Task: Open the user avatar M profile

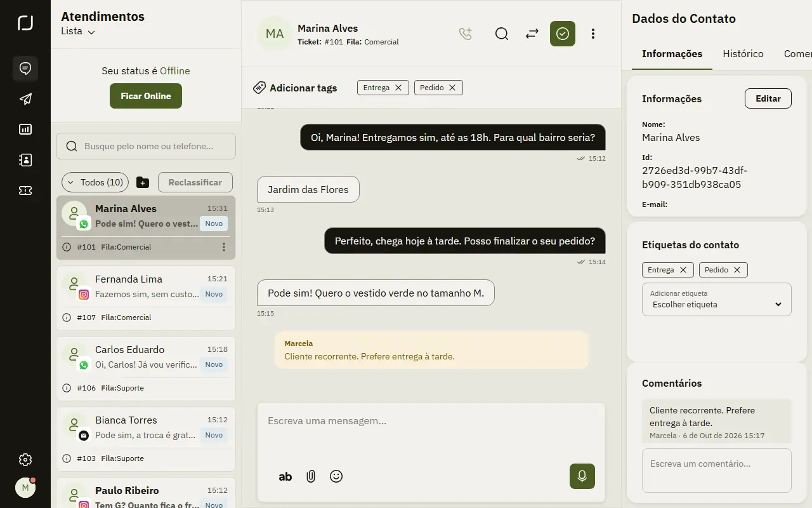Action: 25,488
